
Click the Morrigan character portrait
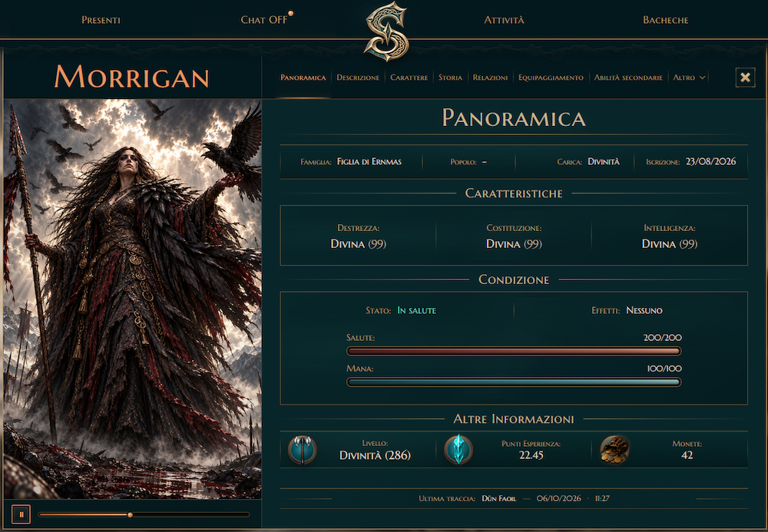(x=132, y=299)
